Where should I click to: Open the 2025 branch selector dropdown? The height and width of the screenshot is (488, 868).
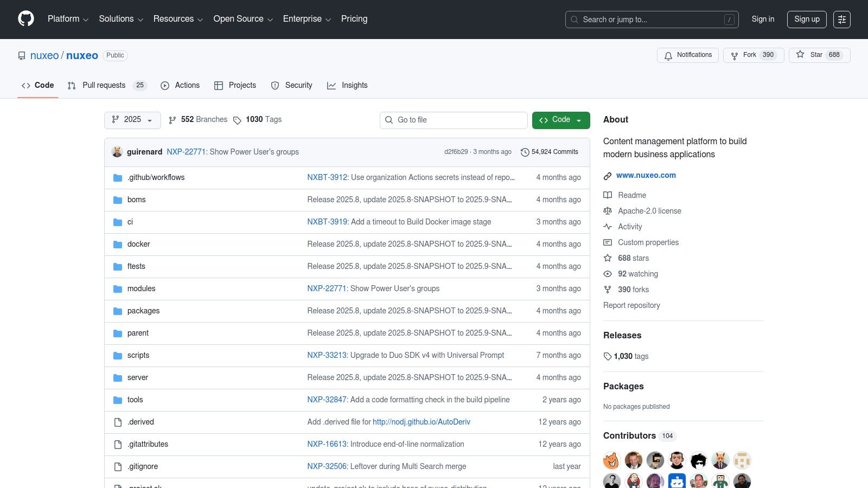[x=132, y=120]
